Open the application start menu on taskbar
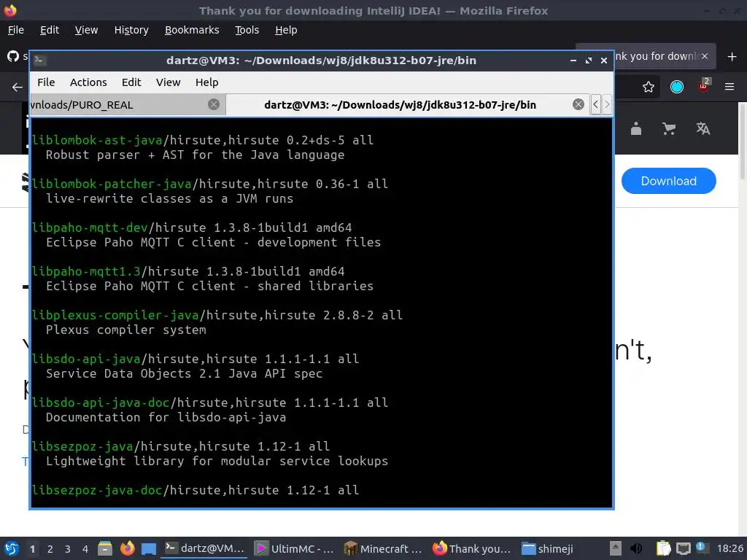 pyautogui.click(x=12, y=548)
